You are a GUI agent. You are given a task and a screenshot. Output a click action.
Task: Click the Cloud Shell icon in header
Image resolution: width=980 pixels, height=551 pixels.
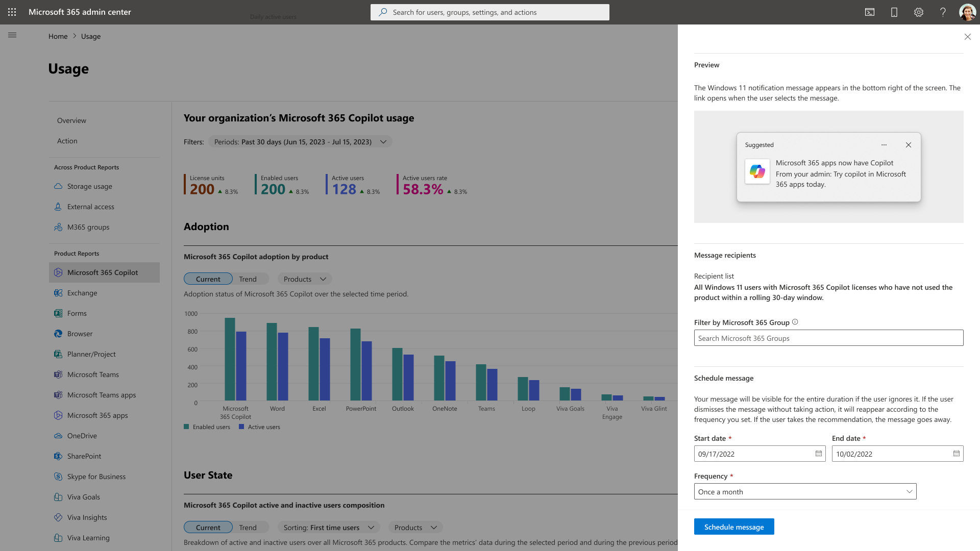click(x=870, y=12)
